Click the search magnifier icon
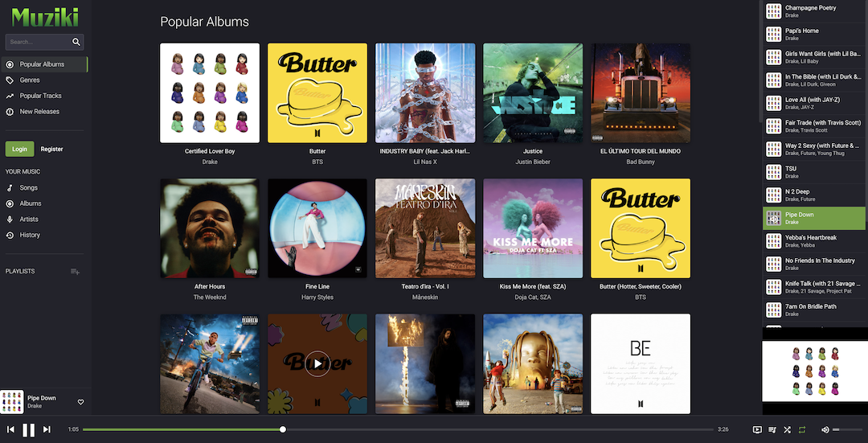Viewport: 868px width, 443px height. (76, 42)
